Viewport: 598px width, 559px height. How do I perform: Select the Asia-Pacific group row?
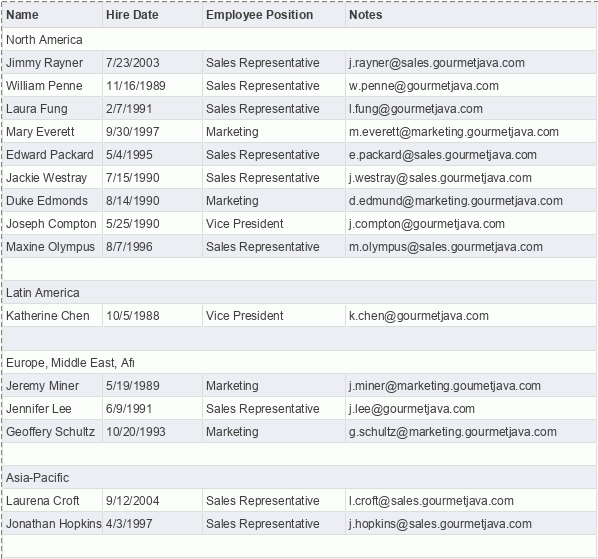point(300,477)
